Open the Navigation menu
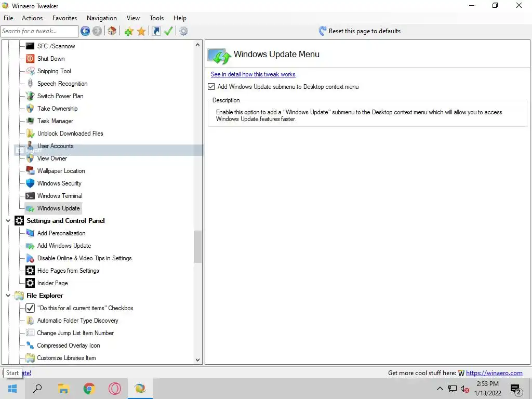This screenshot has height=399, width=532. 102,18
